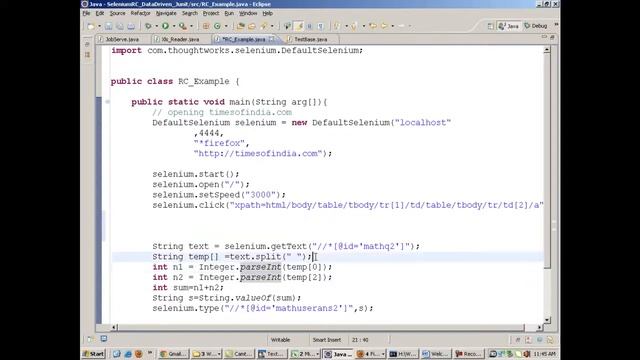Click the New Java Class green icon
This screenshot has width=640, height=360.
tap(217, 26)
